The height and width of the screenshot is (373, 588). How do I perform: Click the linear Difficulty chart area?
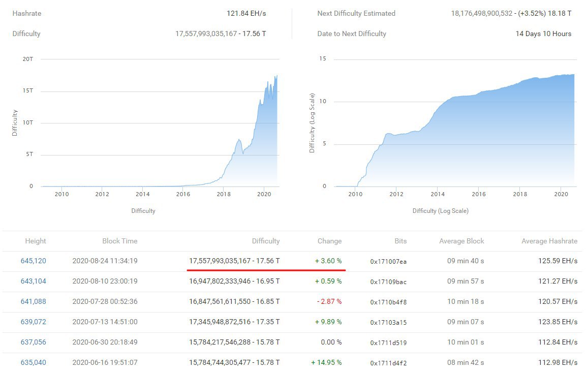pos(160,123)
